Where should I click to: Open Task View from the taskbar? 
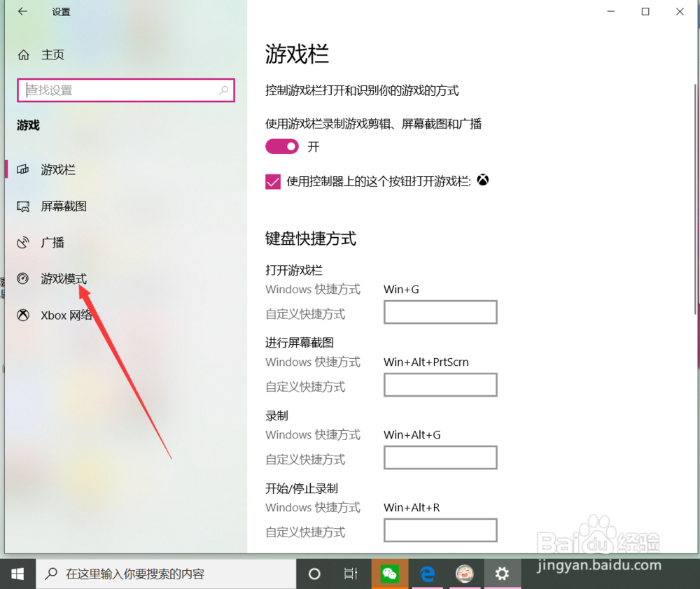pos(351,573)
